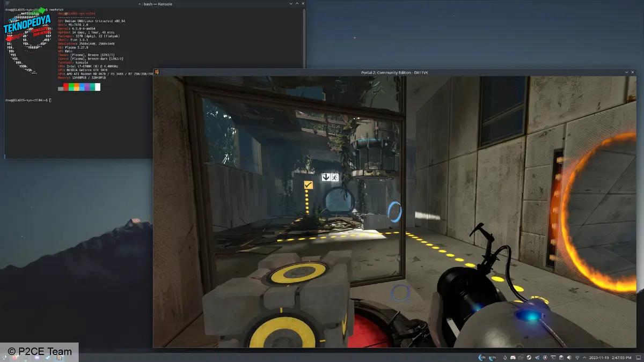Open the audio volume tray icon
Image resolution: width=644 pixels, height=362 pixels.
(x=569, y=357)
